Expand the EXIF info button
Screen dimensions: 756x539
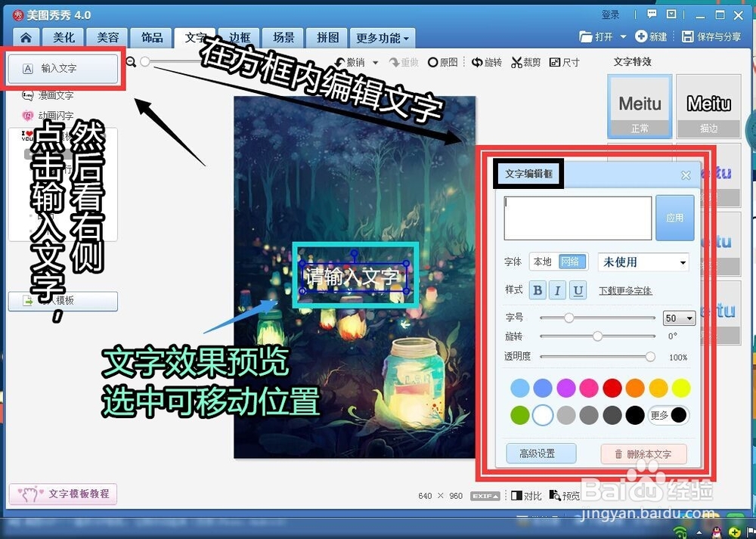click(x=485, y=496)
